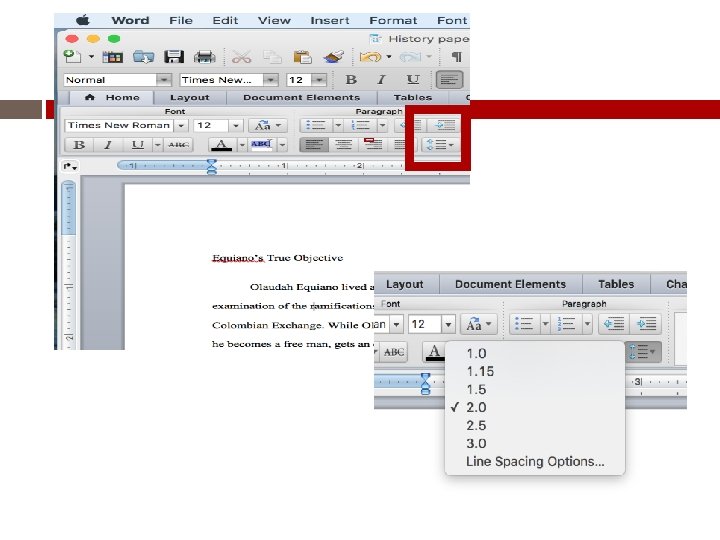This screenshot has width=720, height=540.
Task: Expand the arrow next to the New Document icon
Action: click(x=91, y=57)
